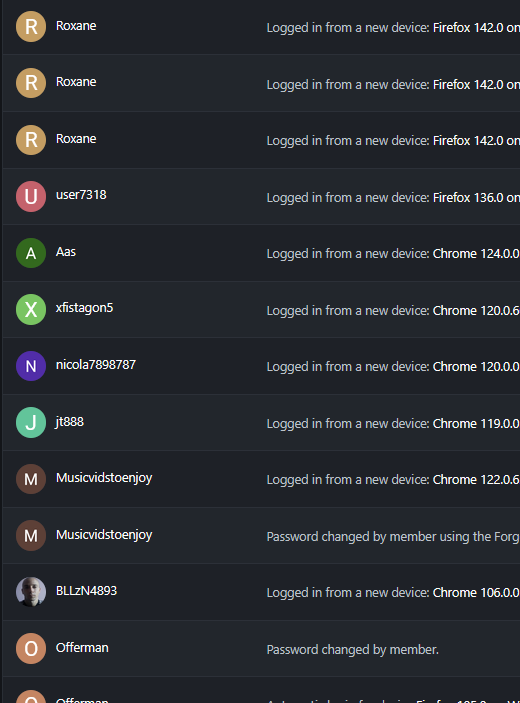Open the xfistagon5 username link
Screen dimensions: 520x703
84,308
